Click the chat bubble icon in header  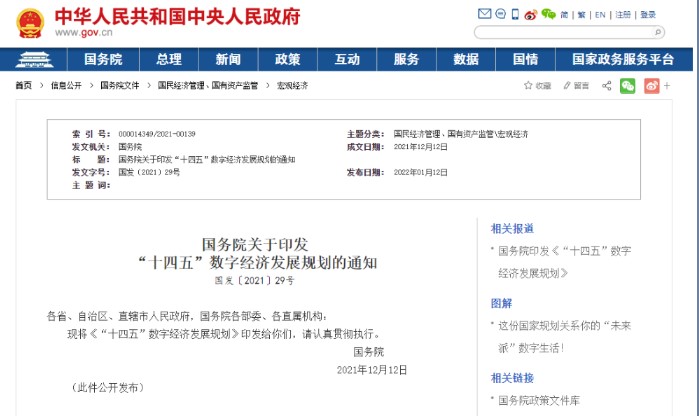coord(501,14)
